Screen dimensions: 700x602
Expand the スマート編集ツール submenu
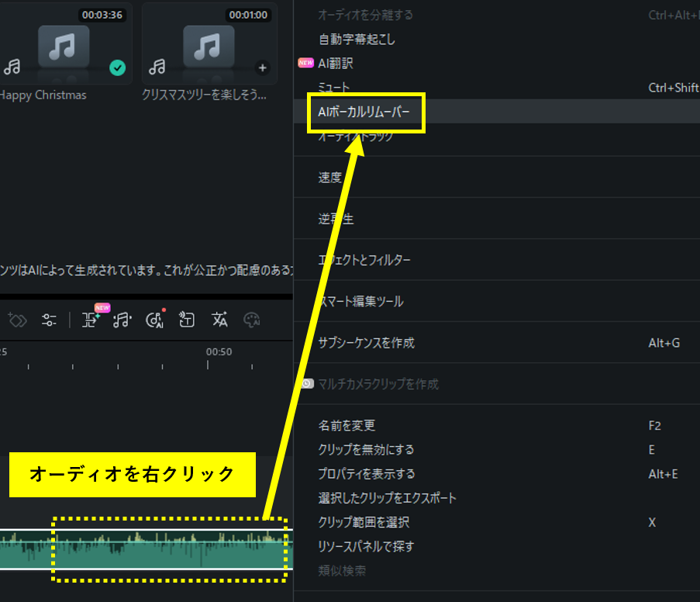[360, 301]
